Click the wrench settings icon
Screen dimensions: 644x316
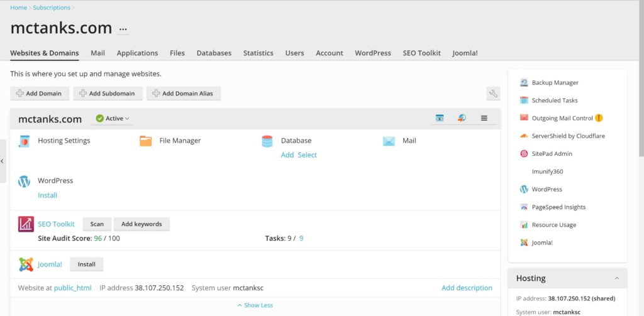(x=493, y=94)
